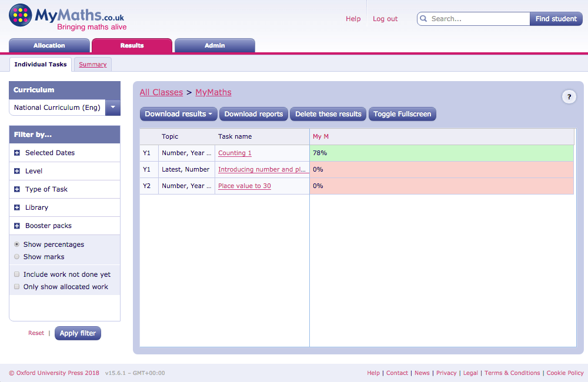Select the Show marks radio button
Viewport: 588px width, 382px height.
(x=17, y=256)
